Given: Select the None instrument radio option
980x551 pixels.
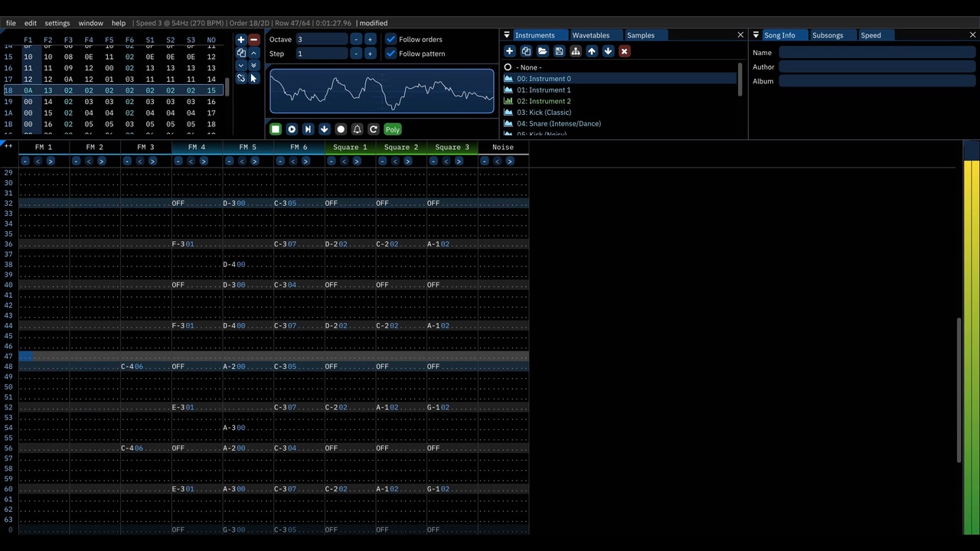Looking at the screenshot, I should [508, 67].
